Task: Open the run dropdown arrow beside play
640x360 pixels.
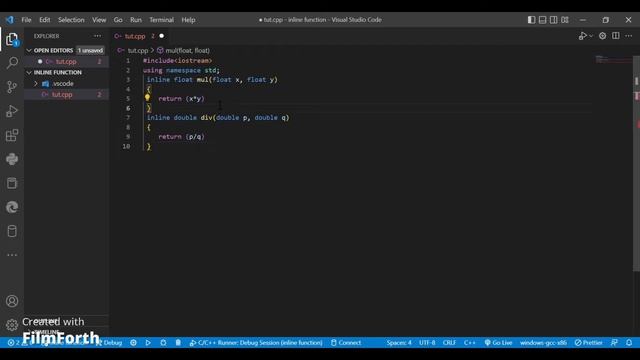Action: coord(591,36)
